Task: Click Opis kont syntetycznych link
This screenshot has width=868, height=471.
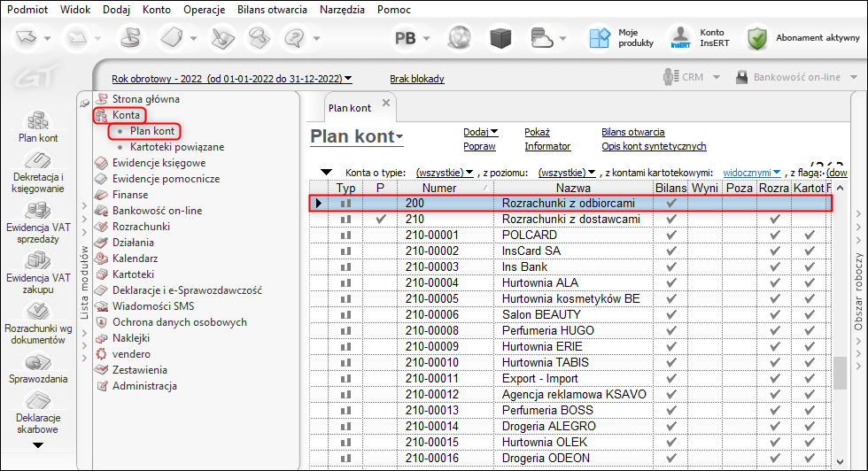Action: pyautogui.click(x=654, y=146)
